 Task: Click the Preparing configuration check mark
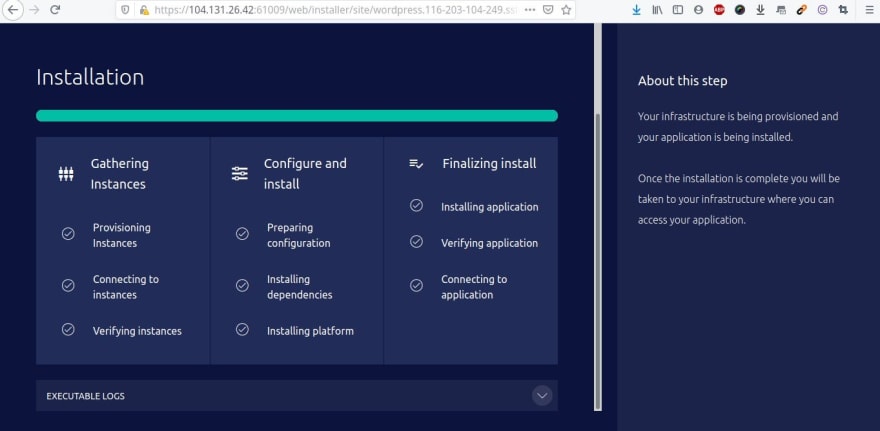tap(242, 234)
